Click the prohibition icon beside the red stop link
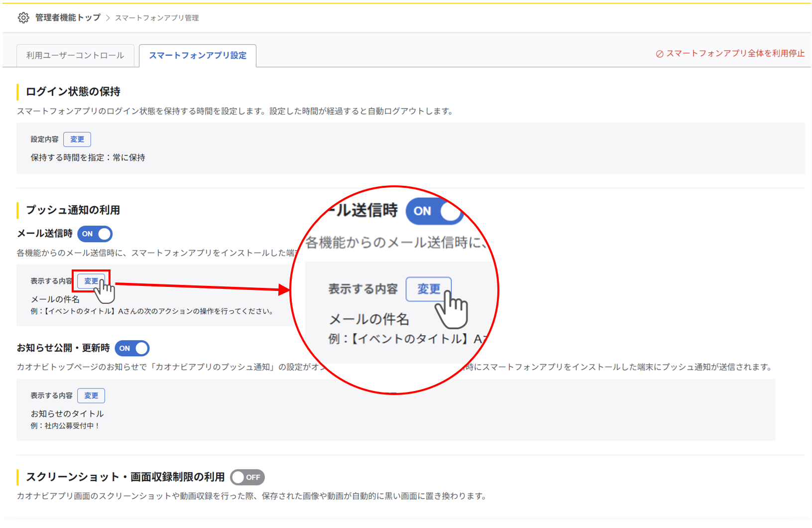This screenshot has height=528, width=812. (x=660, y=53)
